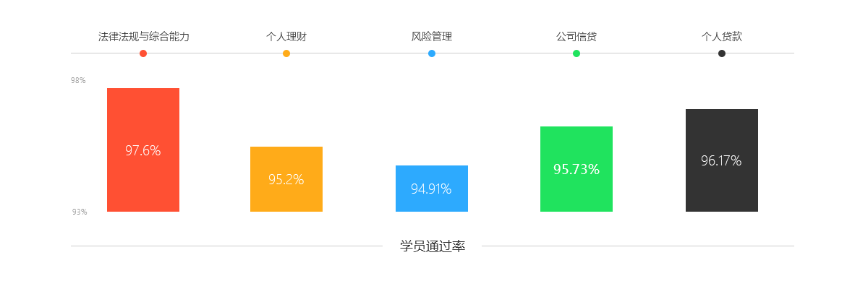Image resolution: width=868 pixels, height=289 pixels.
Task: Open the 风险管理 category label
Action: [x=432, y=36]
